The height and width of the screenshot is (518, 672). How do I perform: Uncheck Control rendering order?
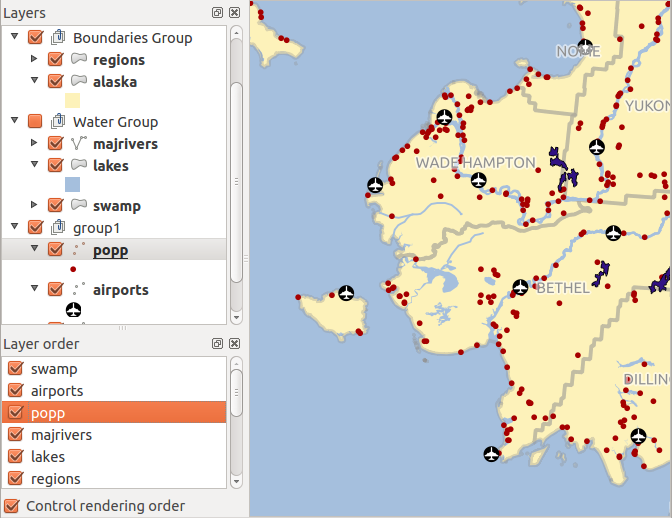tap(13, 506)
